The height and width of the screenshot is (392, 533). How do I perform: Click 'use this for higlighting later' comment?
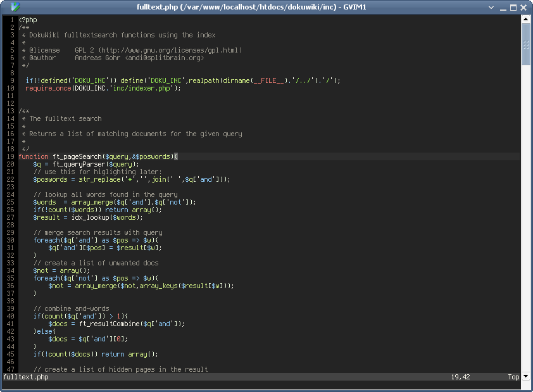click(98, 172)
